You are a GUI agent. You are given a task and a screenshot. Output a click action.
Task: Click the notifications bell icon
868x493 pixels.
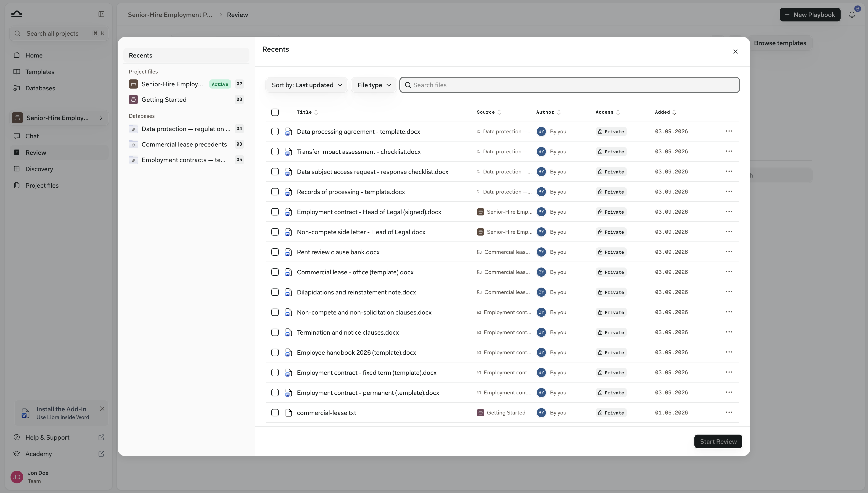pyautogui.click(x=852, y=15)
